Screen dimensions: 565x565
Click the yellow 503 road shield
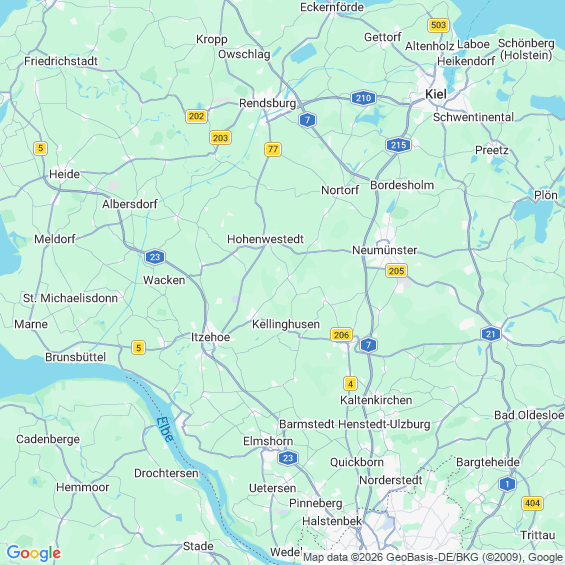(438, 25)
